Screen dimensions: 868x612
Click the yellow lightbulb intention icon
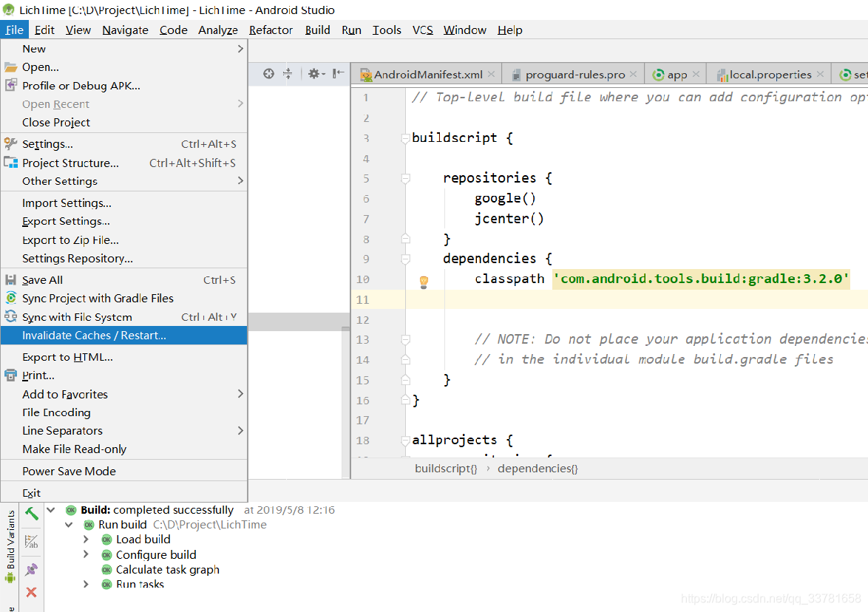point(424,282)
